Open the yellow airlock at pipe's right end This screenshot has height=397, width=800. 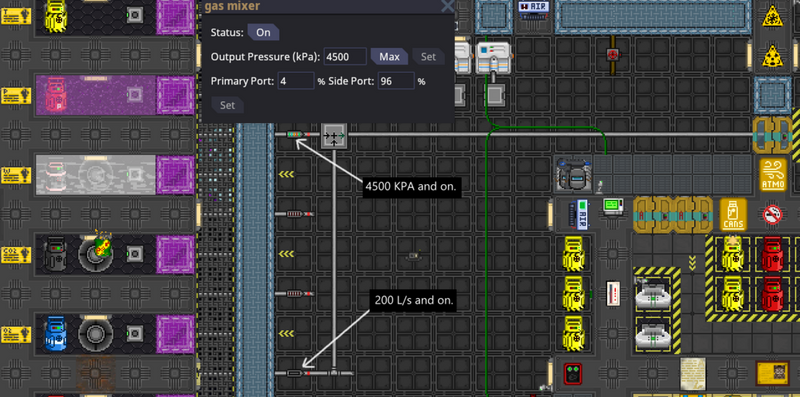coord(772,135)
